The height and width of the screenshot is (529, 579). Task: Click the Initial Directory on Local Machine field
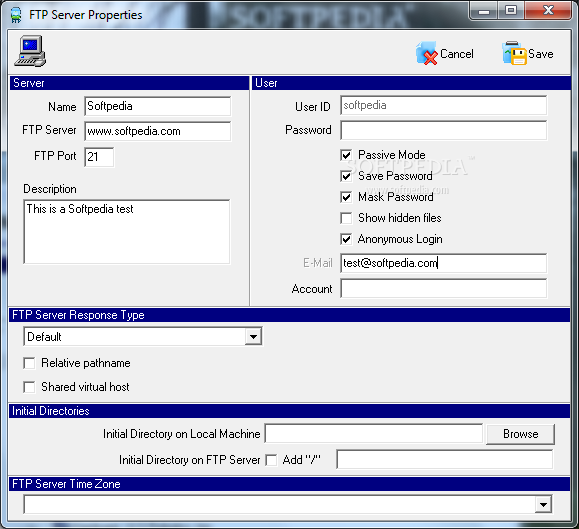(374, 433)
